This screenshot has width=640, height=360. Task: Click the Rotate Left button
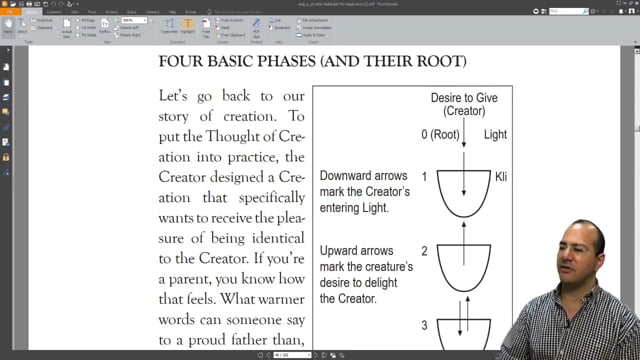click(x=127, y=27)
